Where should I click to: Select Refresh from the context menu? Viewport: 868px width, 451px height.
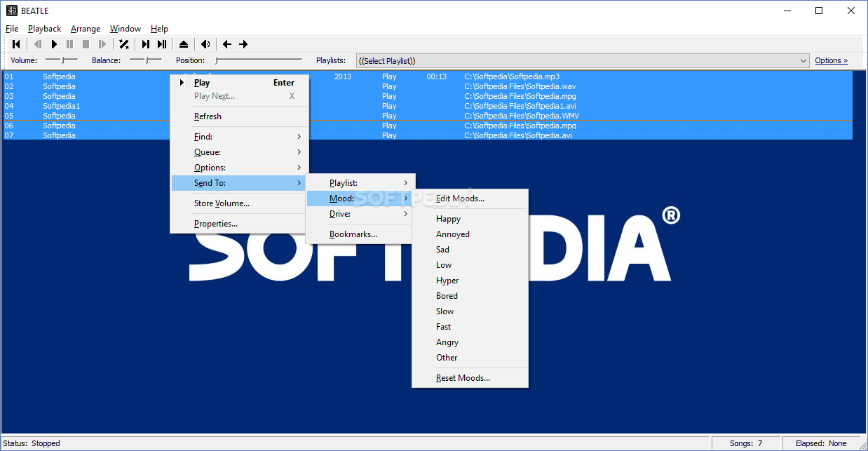point(239,116)
